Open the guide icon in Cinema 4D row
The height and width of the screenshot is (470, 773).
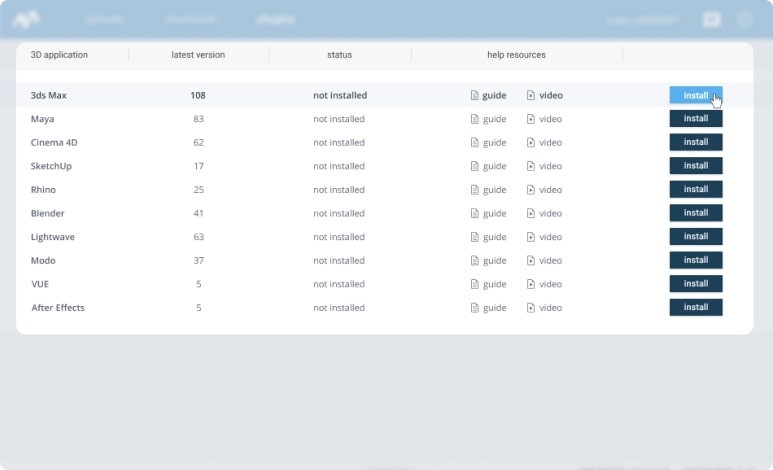(474, 143)
